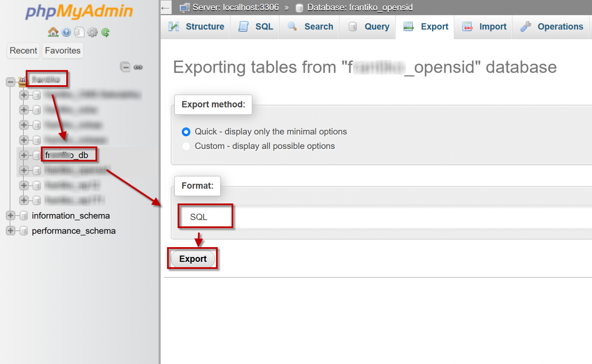This screenshot has height=364, width=592.
Task: Click the link with main panel icon
Action: pos(138,67)
